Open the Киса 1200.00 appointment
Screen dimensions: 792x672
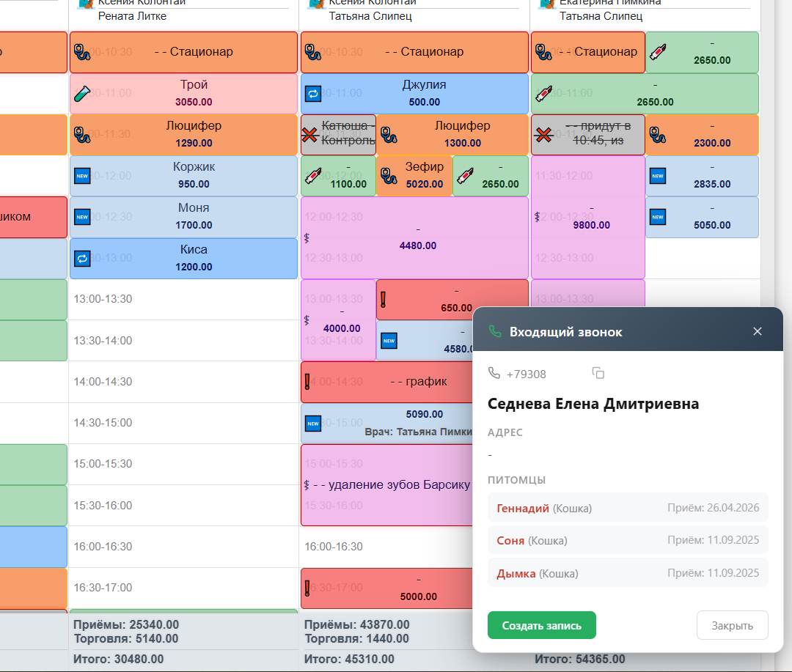pyautogui.click(x=183, y=259)
